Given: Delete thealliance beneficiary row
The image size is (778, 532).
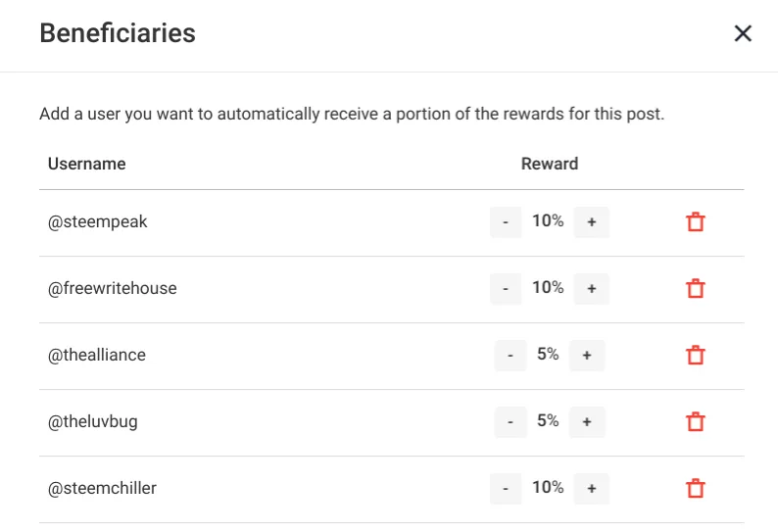Looking at the screenshot, I should [696, 355].
